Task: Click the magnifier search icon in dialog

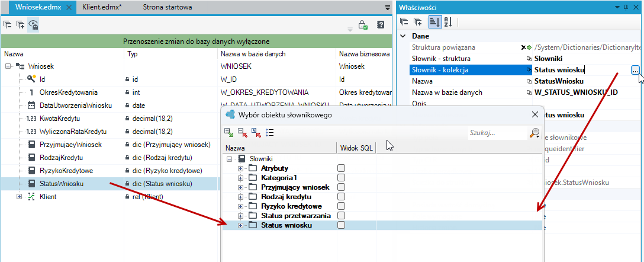Action: pos(534,132)
